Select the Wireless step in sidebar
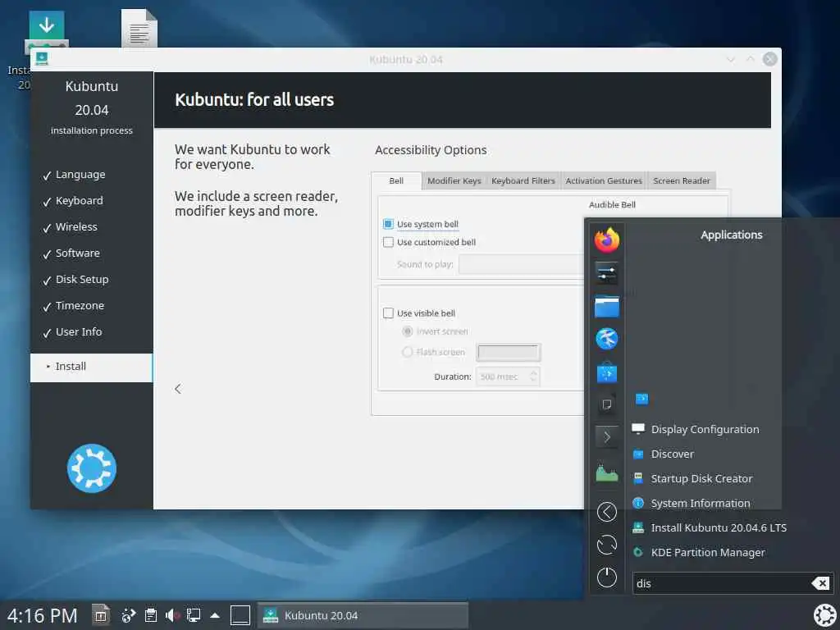This screenshot has height=630, width=840. point(76,227)
